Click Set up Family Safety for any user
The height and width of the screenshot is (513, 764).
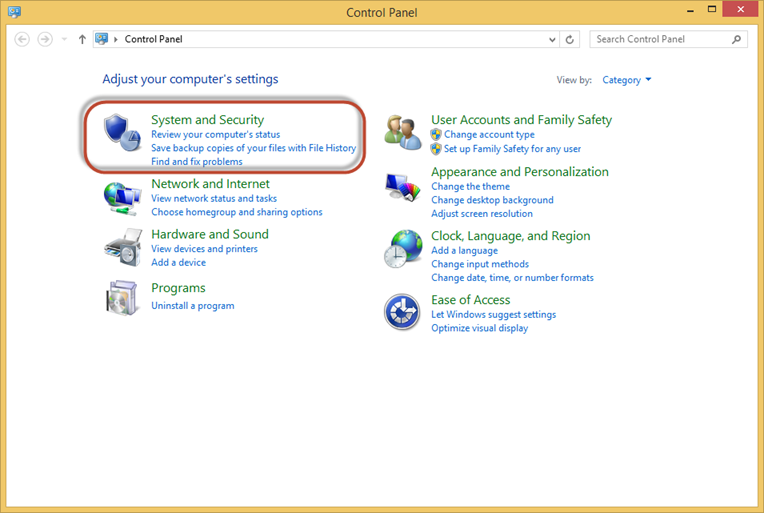click(x=512, y=149)
